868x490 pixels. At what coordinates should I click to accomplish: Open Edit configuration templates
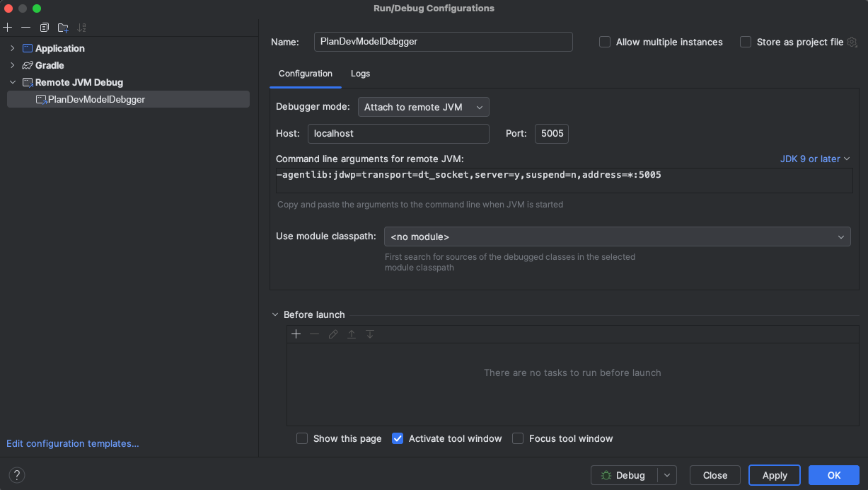[72, 443]
